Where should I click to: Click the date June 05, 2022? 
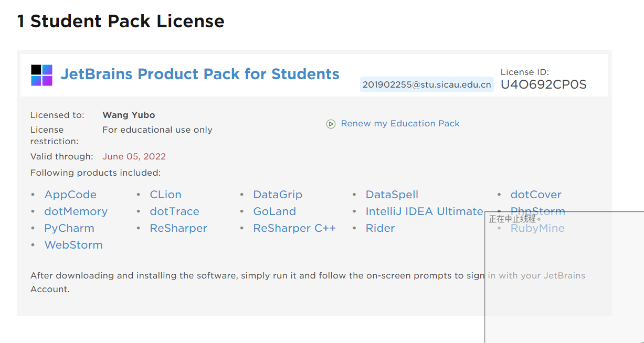click(x=134, y=156)
